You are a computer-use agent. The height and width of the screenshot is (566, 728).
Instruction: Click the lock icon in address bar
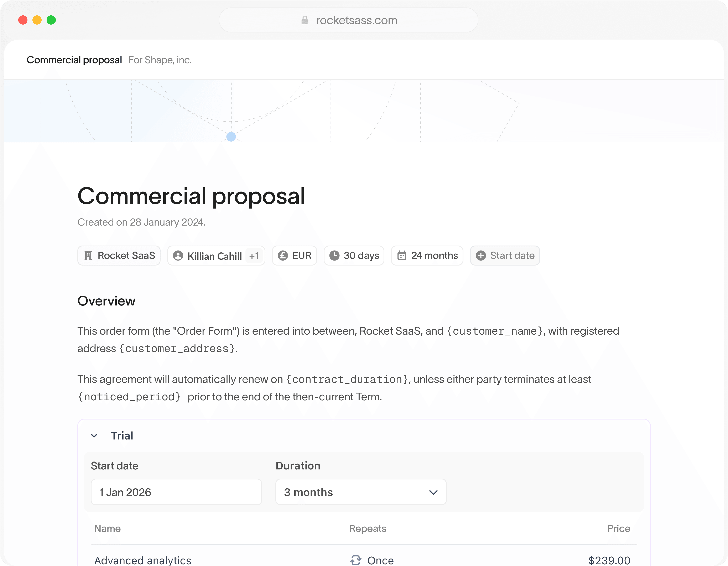(305, 20)
